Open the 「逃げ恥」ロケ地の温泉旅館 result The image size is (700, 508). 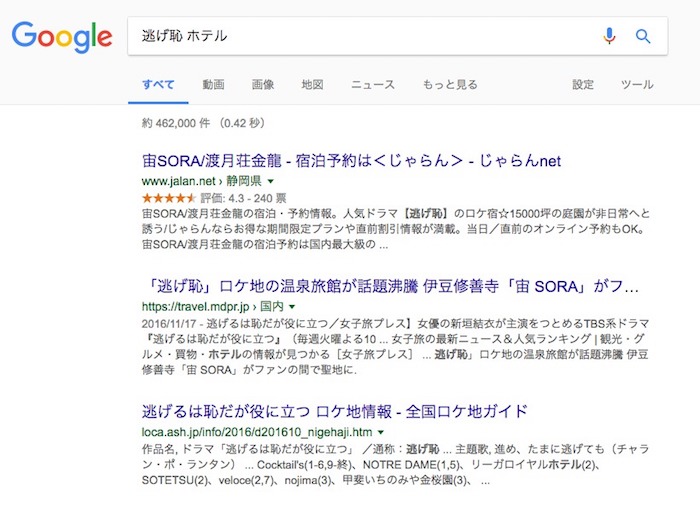point(391,287)
